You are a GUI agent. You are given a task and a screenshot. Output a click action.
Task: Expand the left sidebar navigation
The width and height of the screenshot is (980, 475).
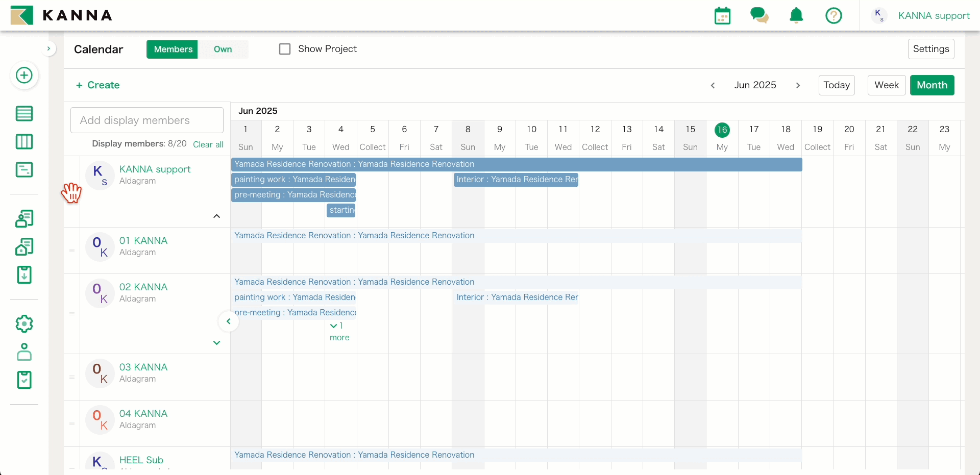click(48, 49)
